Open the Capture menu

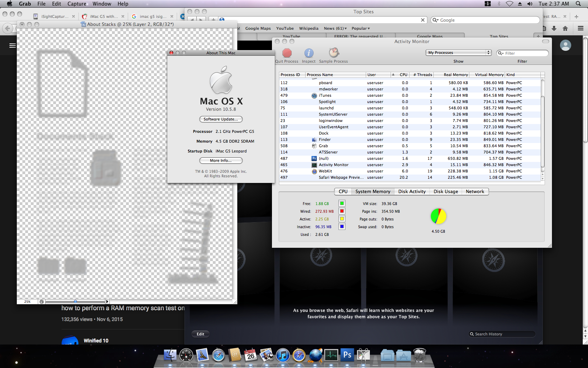[77, 4]
